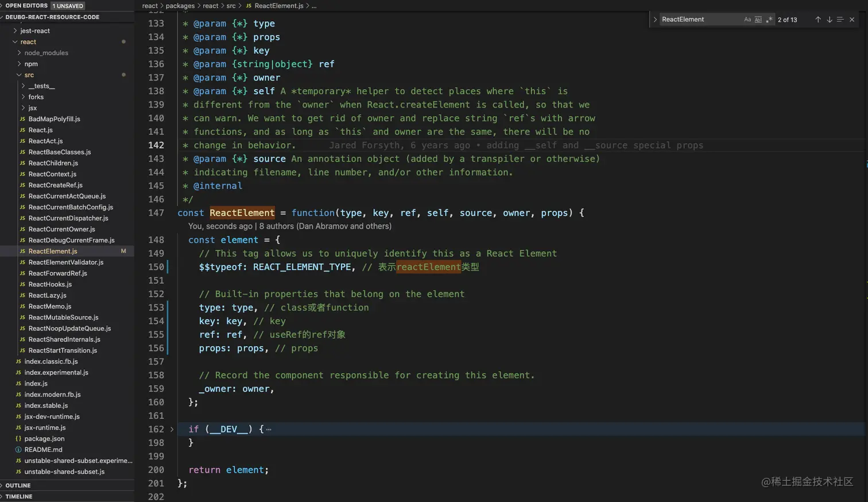Image resolution: width=868 pixels, height=502 pixels.
Task: Click the 'src' breadcrumb segment
Action: (231, 6)
